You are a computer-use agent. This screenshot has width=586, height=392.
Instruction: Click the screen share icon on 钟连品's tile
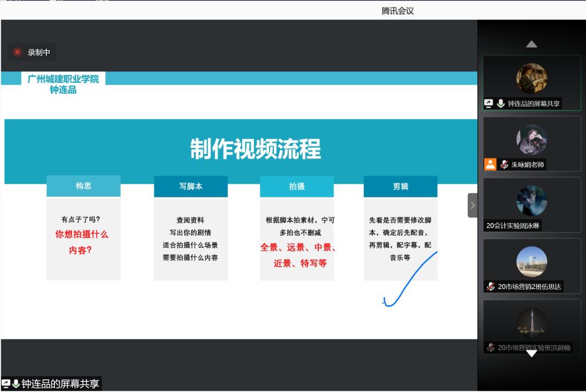pyautogui.click(x=489, y=104)
